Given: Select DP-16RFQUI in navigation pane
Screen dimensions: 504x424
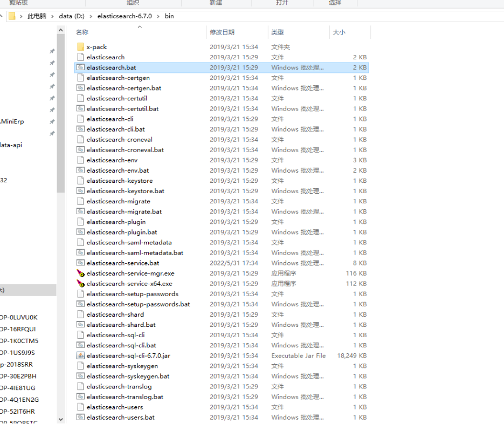Looking at the screenshot, I should click(18, 329).
